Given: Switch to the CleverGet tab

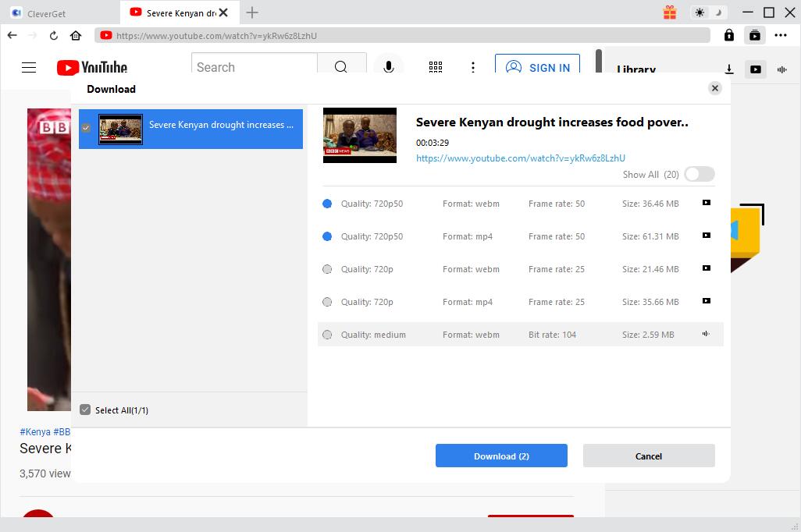Looking at the screenshot, I should click(47, 12).
